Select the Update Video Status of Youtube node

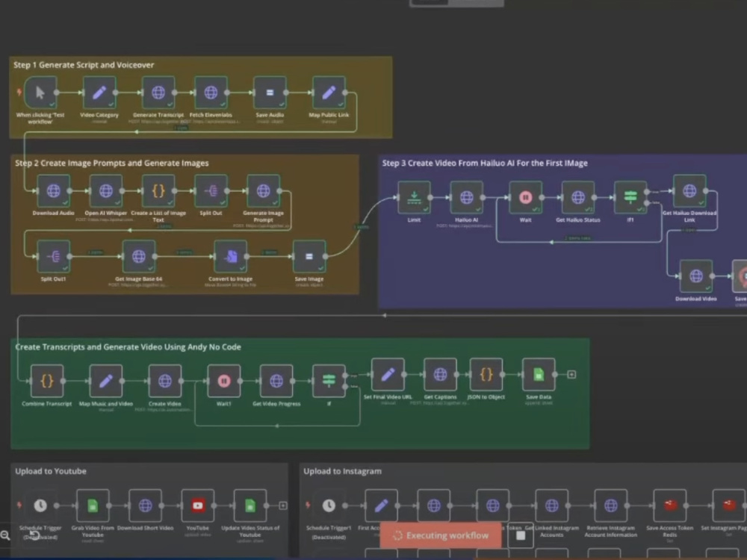click(x=250, y=505)
